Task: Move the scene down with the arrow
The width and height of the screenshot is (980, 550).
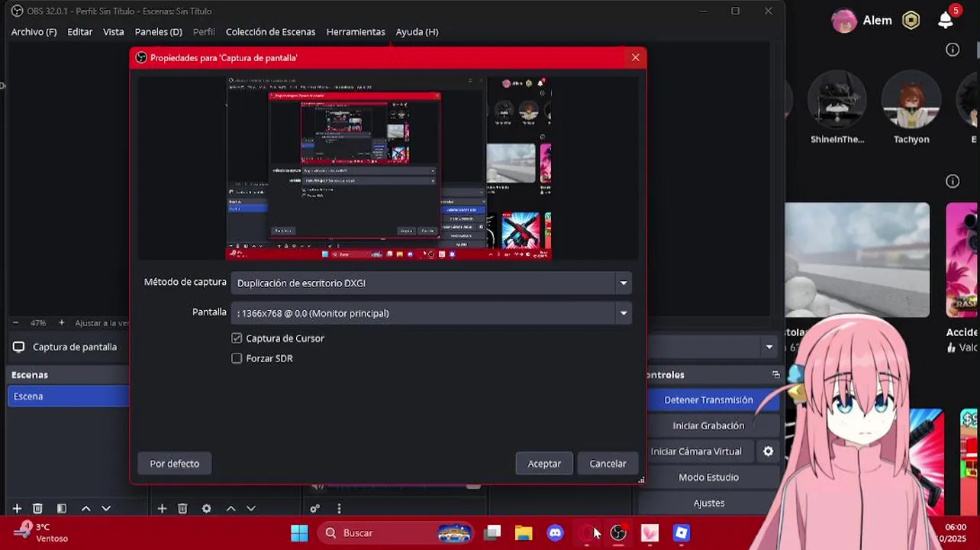Action: [106, 509]
